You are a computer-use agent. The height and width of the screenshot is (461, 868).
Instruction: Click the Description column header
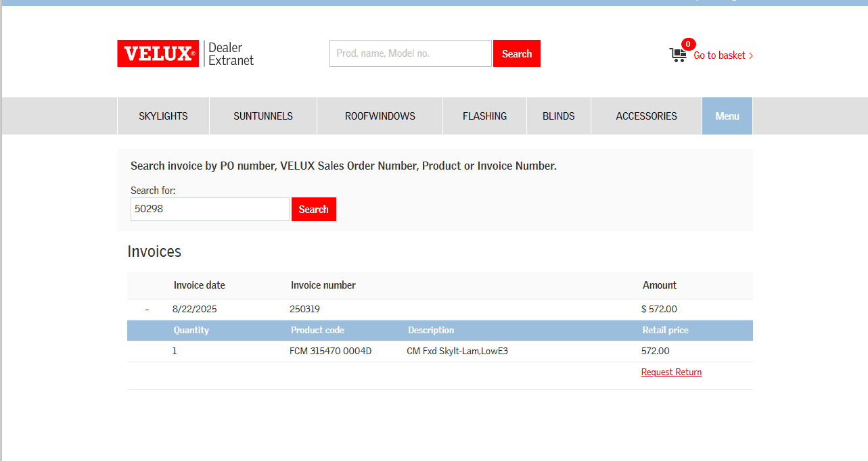tap(431, 331)
